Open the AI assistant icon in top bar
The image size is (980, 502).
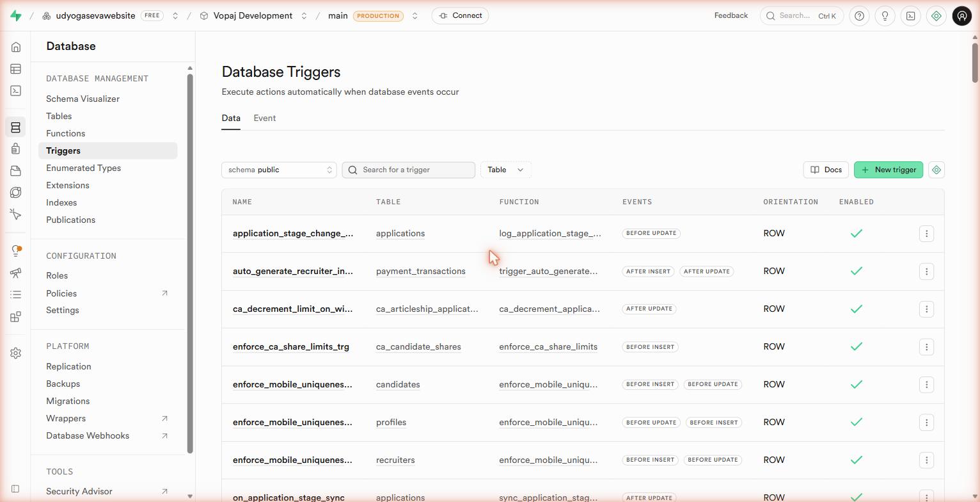(x=937, y=16)
